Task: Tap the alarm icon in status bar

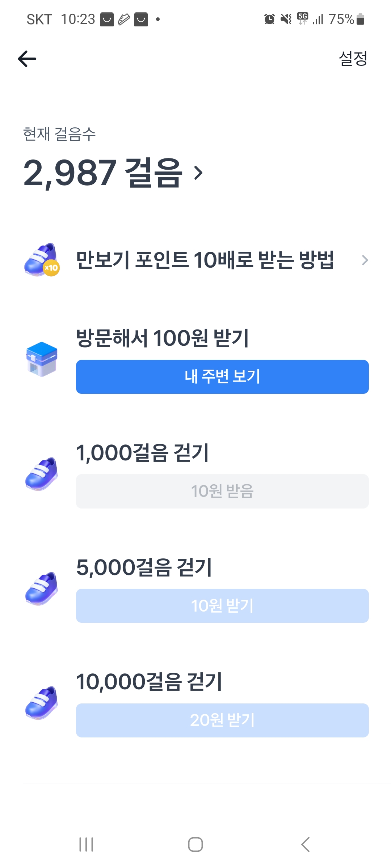Action: [269, 19]
